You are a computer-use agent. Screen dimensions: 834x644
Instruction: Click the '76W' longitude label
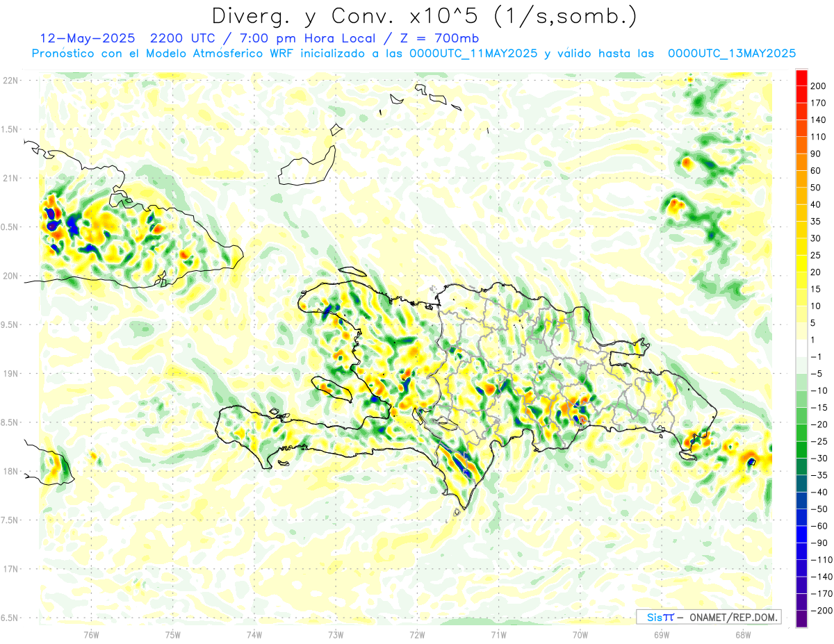click(91, 635)
